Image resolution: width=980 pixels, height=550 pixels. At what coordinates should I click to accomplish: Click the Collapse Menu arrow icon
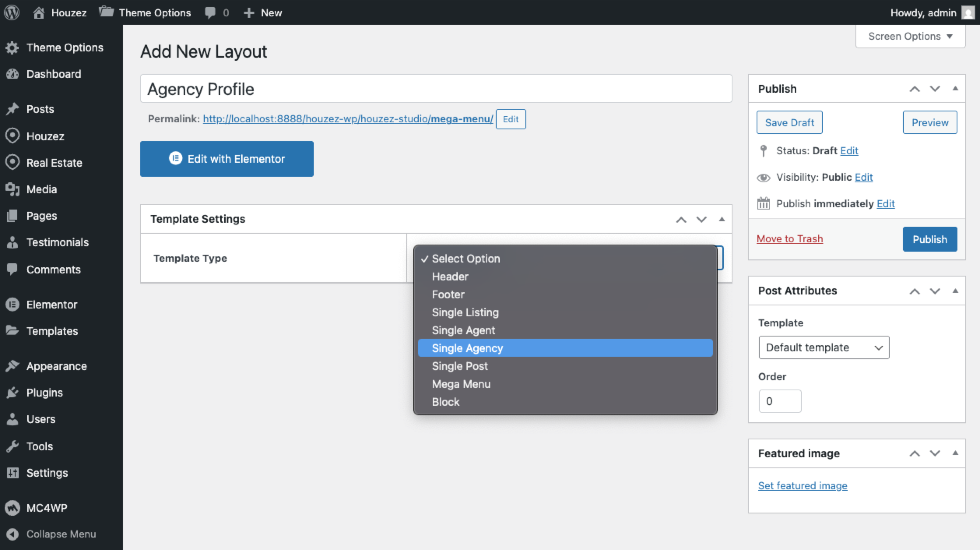click(x=12, y=534)
